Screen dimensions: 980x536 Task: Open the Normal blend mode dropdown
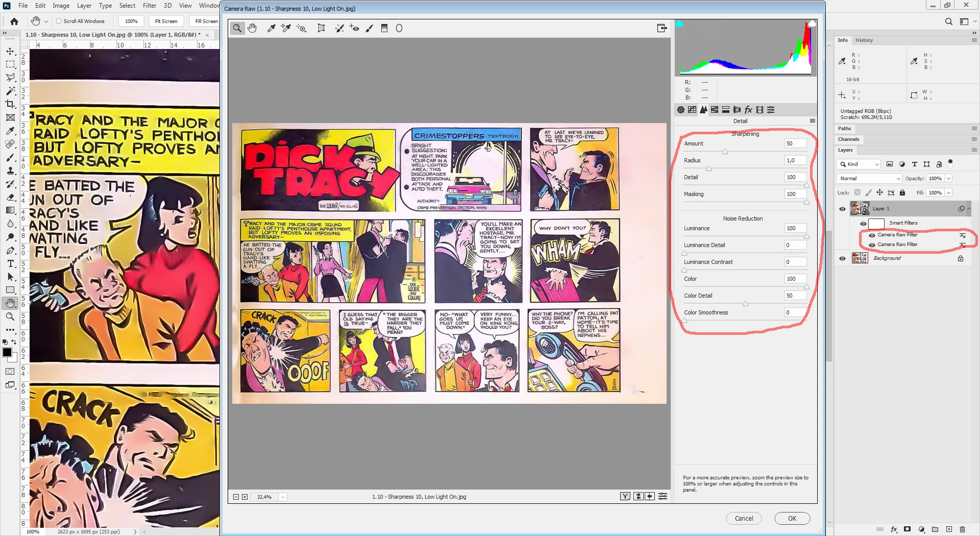pyautogui.click(x=869, y=178)
